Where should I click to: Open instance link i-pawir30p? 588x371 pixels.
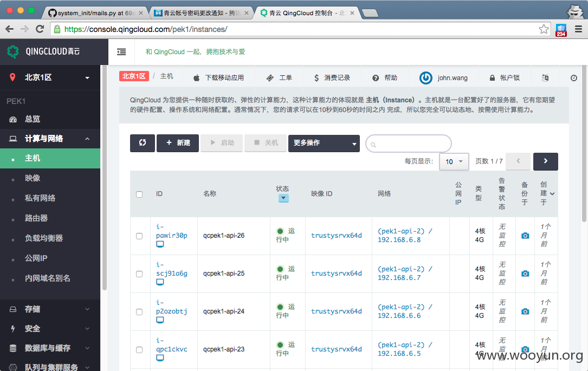[171, 231]
